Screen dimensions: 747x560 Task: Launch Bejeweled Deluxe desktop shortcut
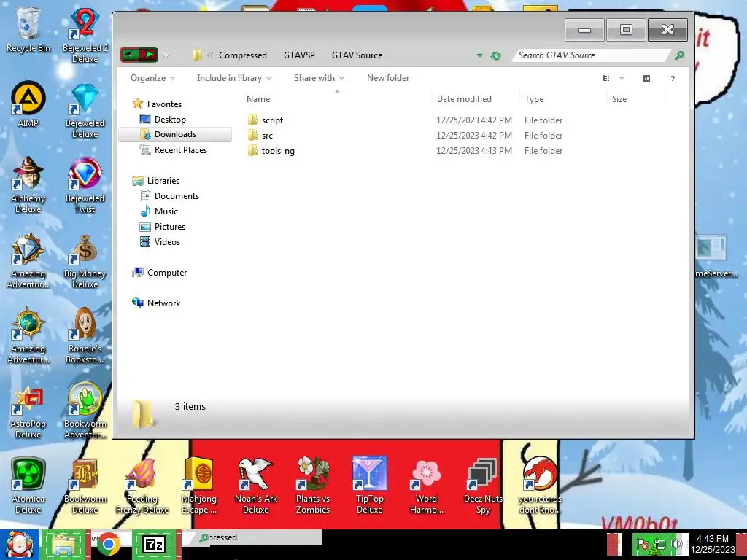[x=85, y=111]
